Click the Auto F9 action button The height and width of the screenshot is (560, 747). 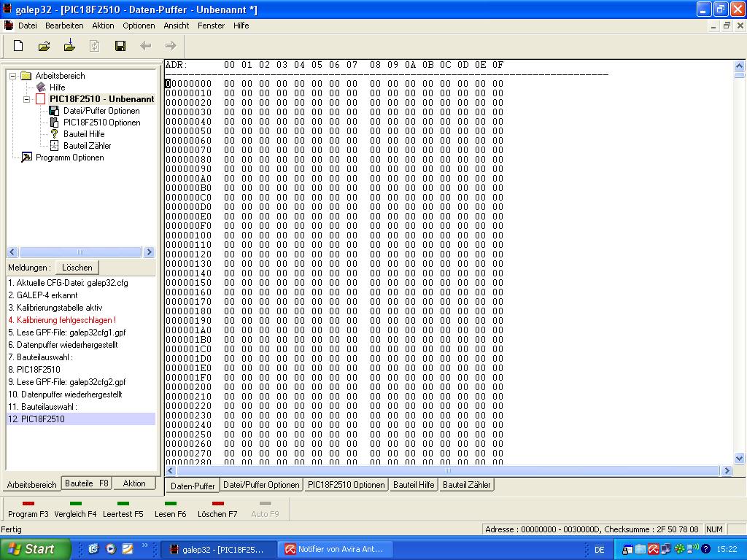click(265, 510)
